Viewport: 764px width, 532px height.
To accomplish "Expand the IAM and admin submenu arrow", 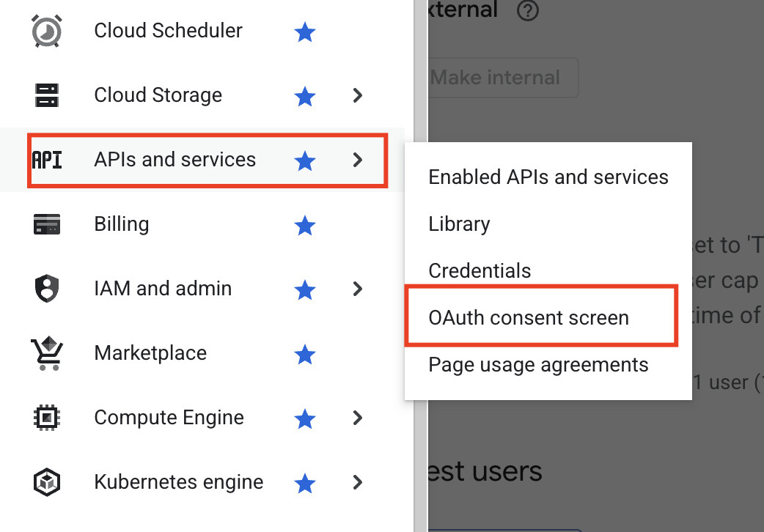I will [357, 289].
